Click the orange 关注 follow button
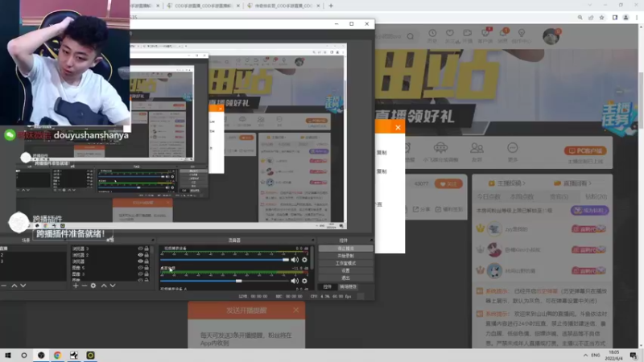 [x=448, y=184]
